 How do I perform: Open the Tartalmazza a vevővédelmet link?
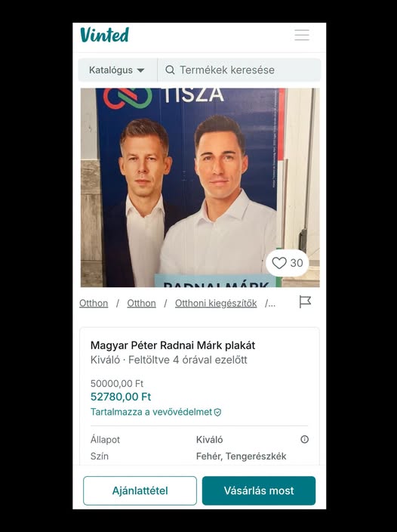(151, 413)
